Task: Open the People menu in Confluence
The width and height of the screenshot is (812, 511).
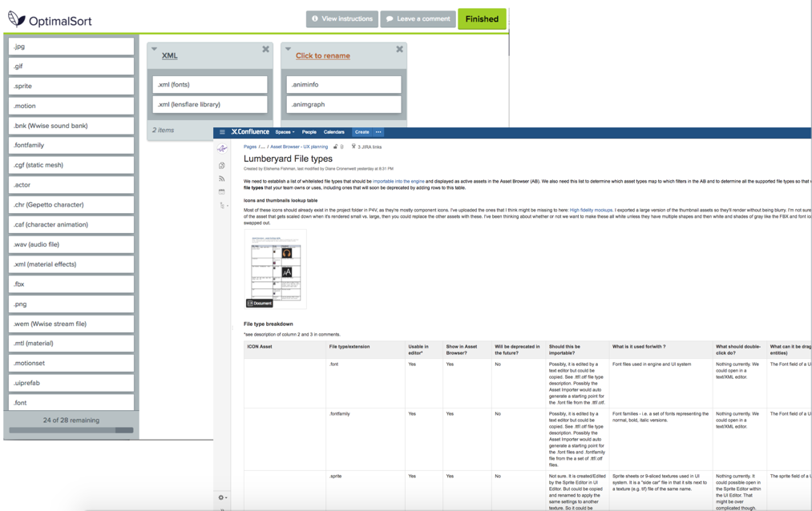Action: pyautogui.click(x=309, y=132)
